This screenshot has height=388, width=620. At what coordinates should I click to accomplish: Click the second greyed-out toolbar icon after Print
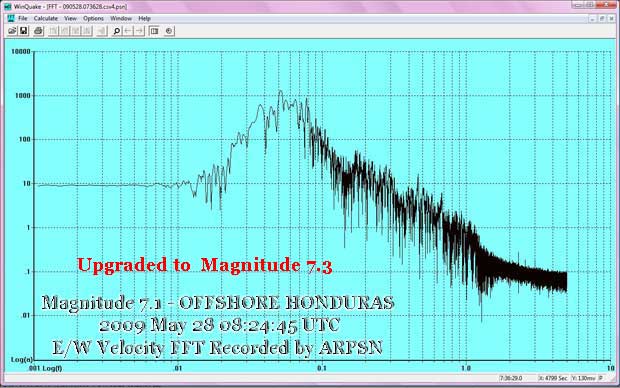click(64, 31)
